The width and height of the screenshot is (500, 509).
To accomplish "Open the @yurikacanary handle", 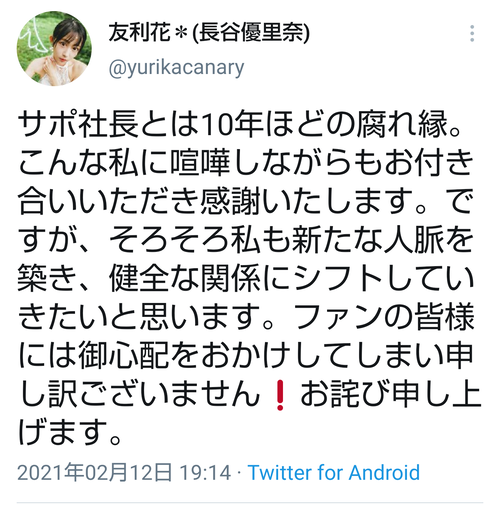I will [x=176, y=68].
